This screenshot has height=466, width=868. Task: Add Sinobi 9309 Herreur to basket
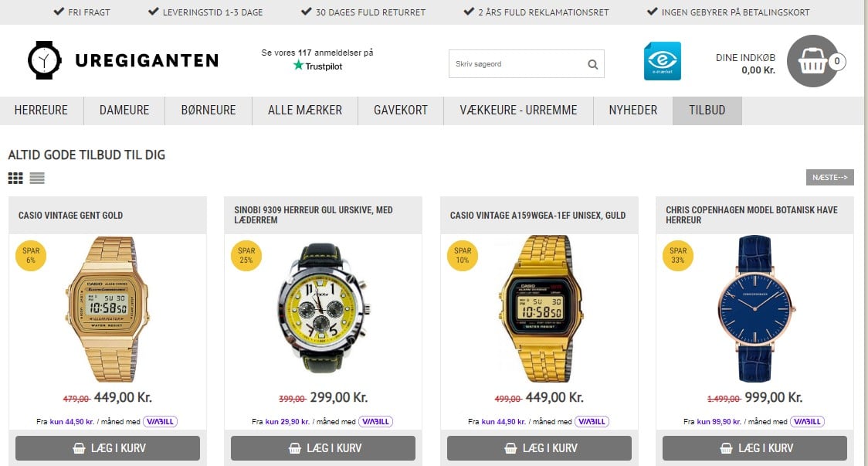pos(323,448)
